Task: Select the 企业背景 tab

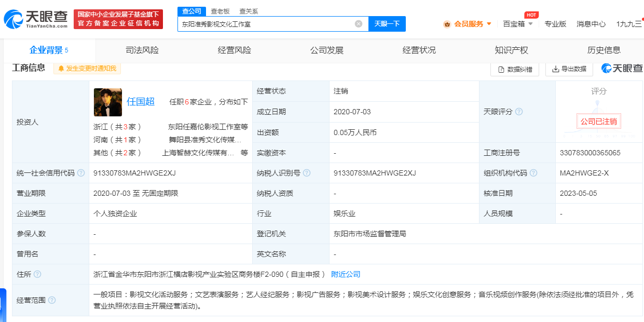Action: pyautogui.click(x=49, y=50)
